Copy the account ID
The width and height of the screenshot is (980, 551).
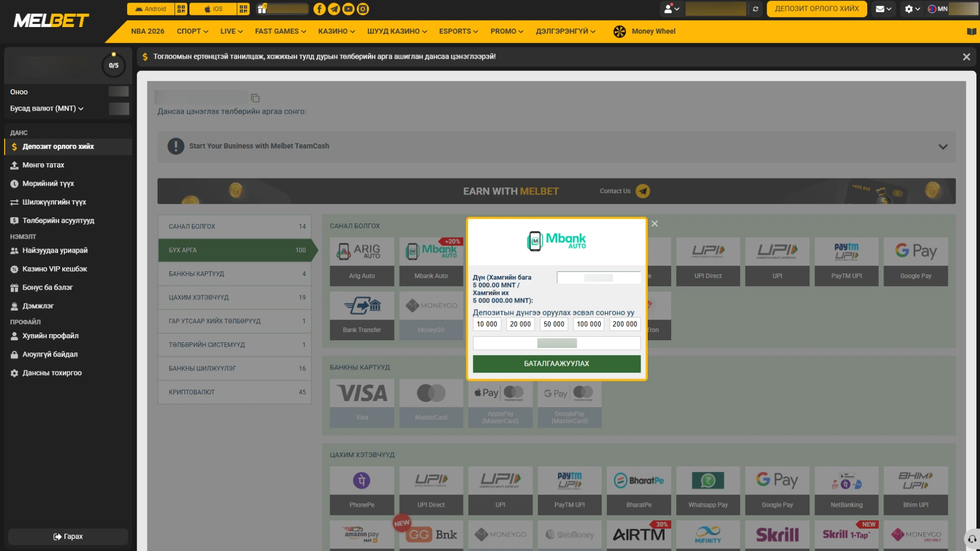point(255,97)
